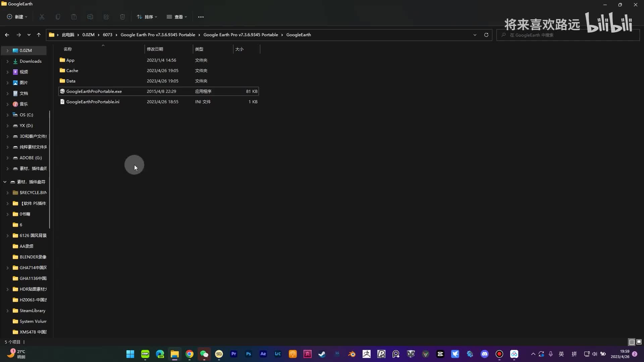
Task: Expand the Downloads tree item
Action: point(7,61)
